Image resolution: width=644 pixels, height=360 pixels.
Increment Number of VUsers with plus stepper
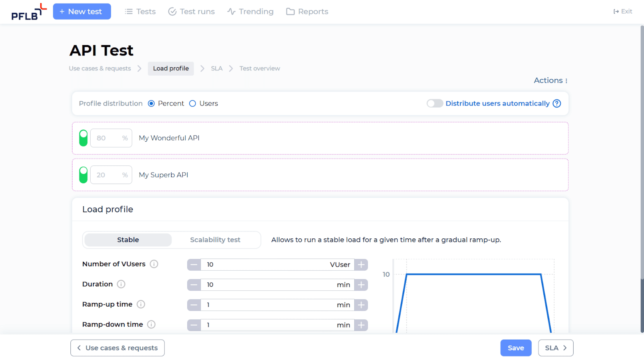pyautogui.click(x=361, y=264)
